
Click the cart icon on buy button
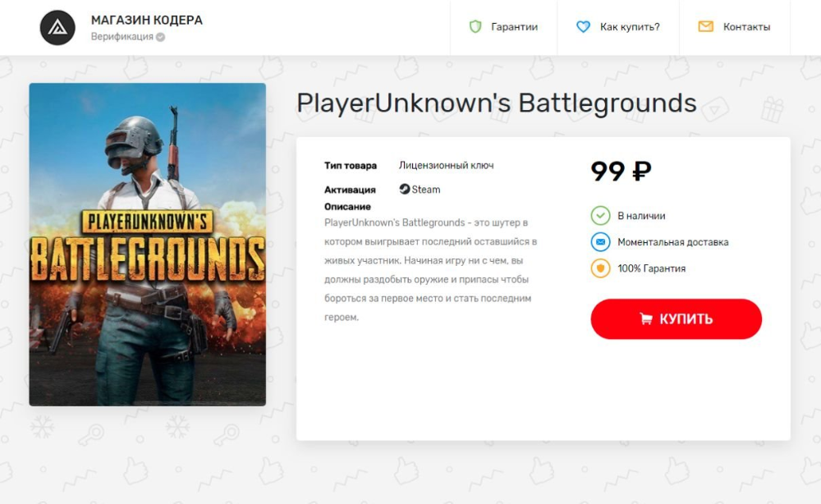click(x=646, y=318)
